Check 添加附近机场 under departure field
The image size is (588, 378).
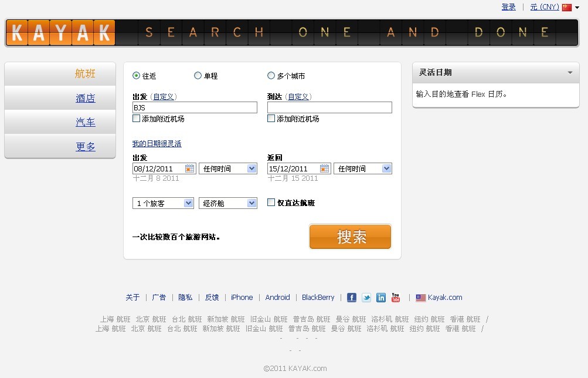pyautogui.click(x=137, y=119)
